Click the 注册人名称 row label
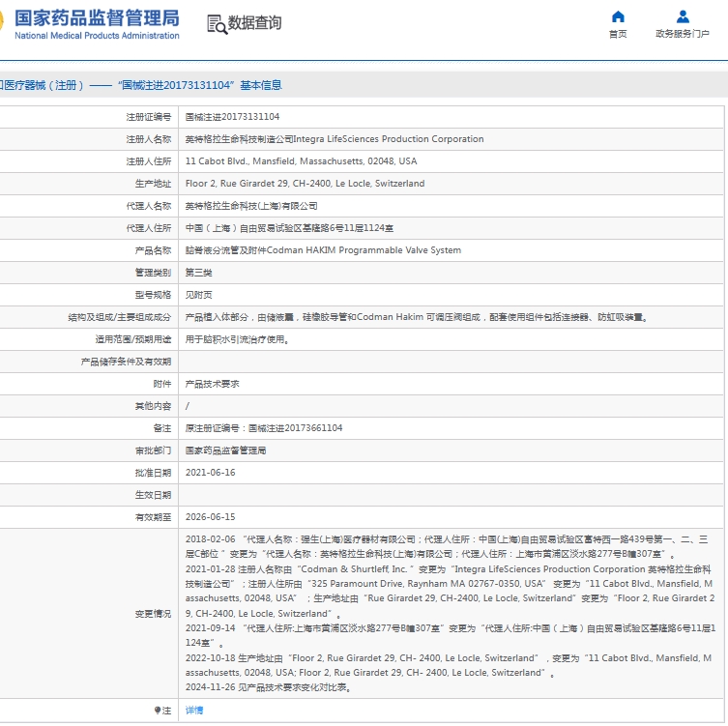The height and width of the screenshot is (726, 728). click(149, 139)
